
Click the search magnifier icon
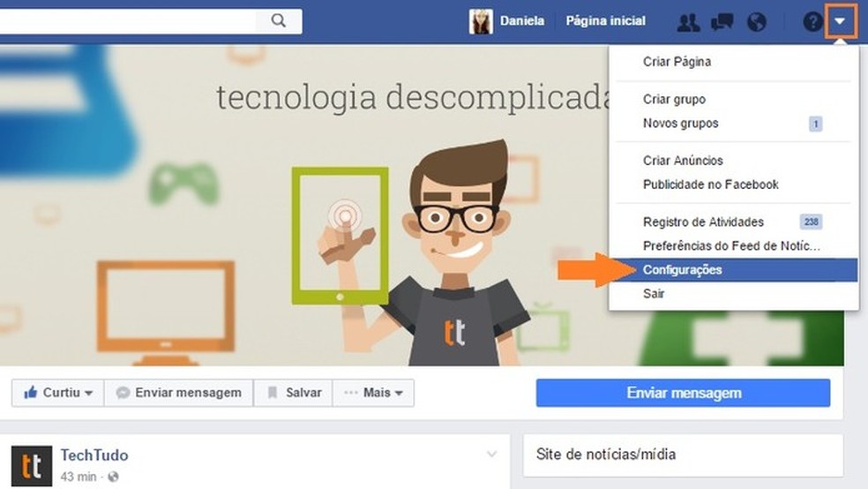pyautogui.click(x=279, y=21)
